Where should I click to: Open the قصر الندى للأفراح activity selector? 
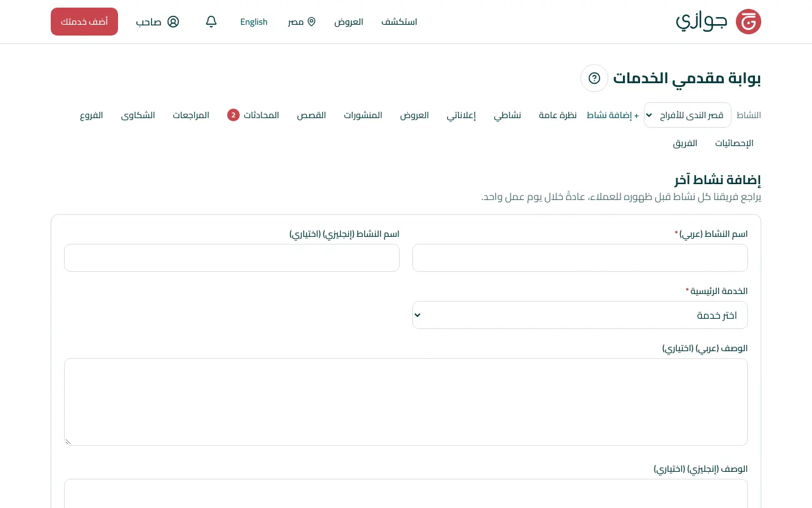pos(688,115)
